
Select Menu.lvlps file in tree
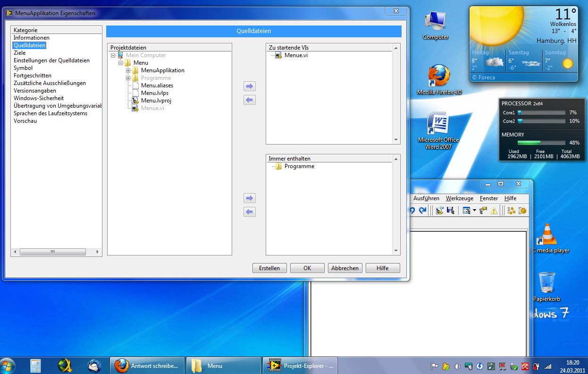pos(155,93)
